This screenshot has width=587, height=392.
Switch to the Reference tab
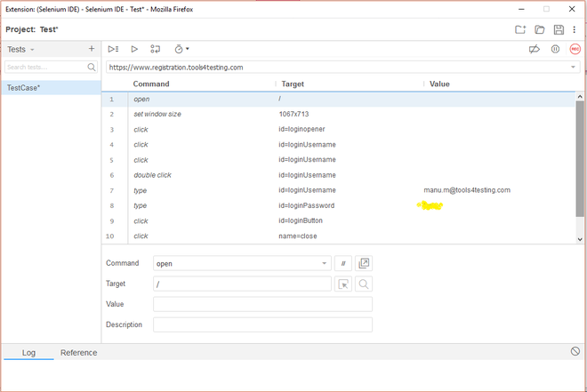click(x=78, y=352)
